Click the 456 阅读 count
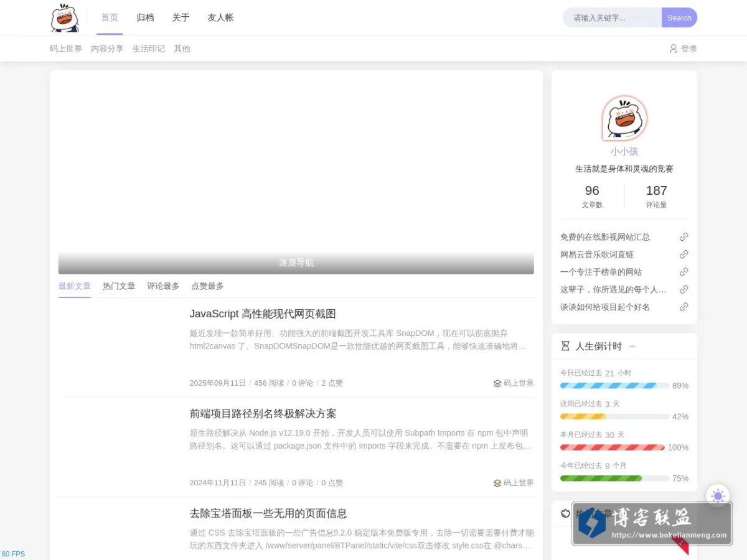 coord(269,383)
